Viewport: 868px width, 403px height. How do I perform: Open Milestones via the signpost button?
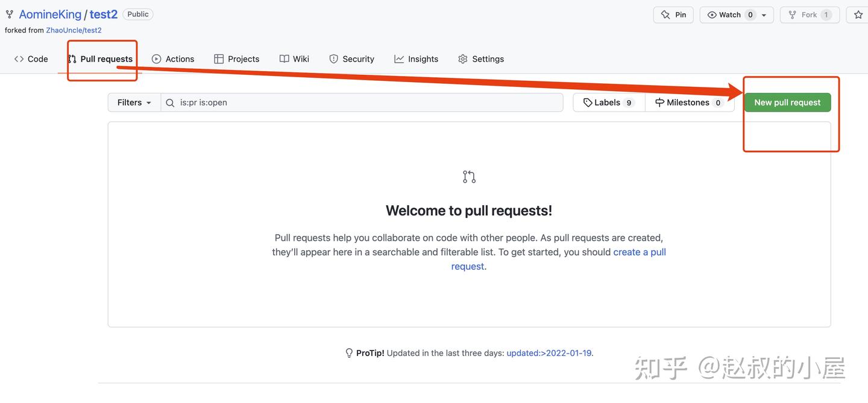point(689,103)
